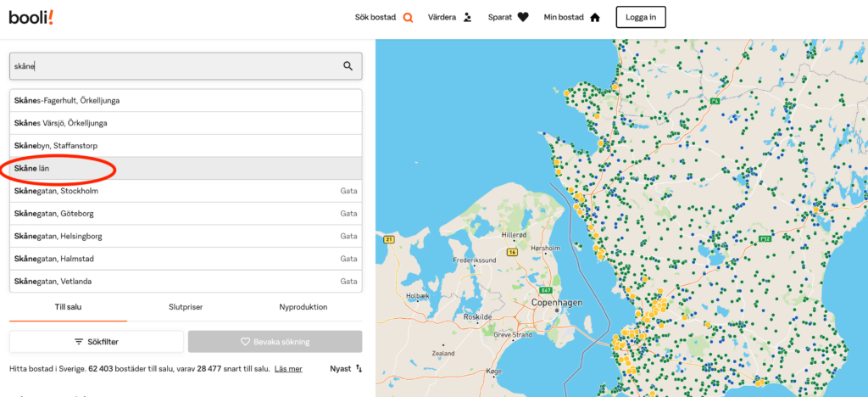The image size is (868, 397).
Task: Click into the search field containing skåne
Action: (170, 66)
